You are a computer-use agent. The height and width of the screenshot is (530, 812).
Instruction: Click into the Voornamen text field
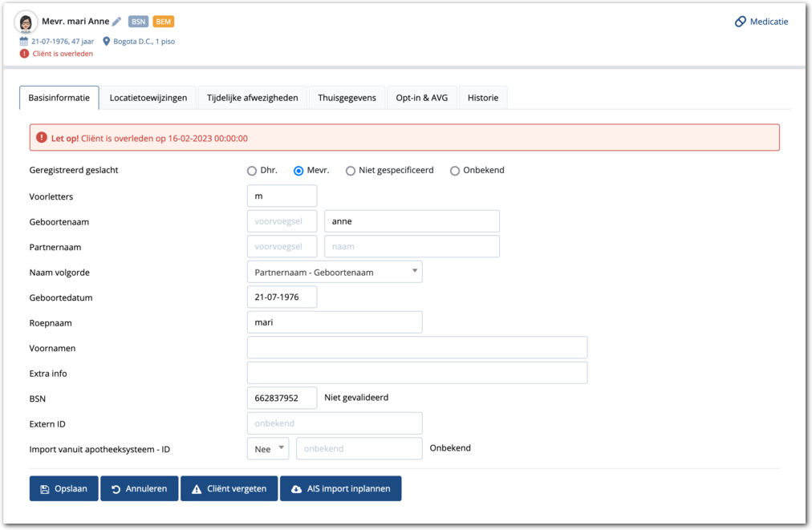pos(416,348)
